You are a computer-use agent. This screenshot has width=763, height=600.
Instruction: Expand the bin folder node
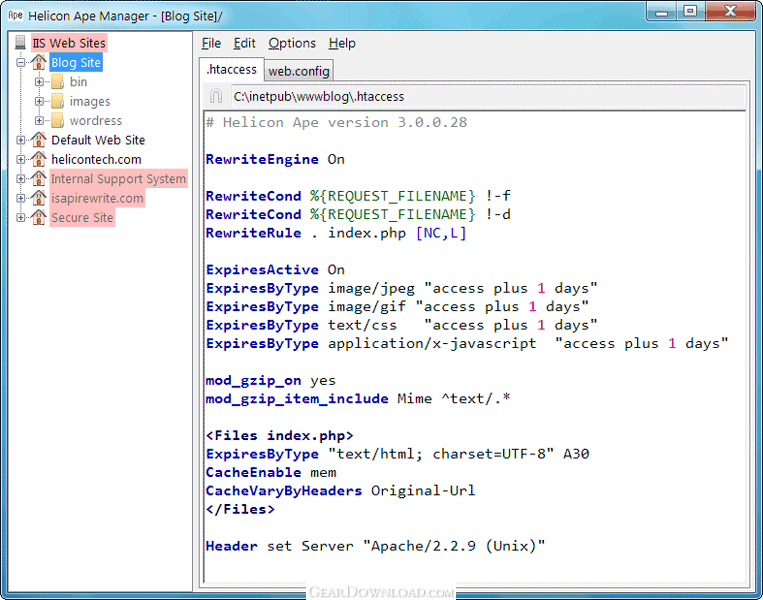point(39,82)
